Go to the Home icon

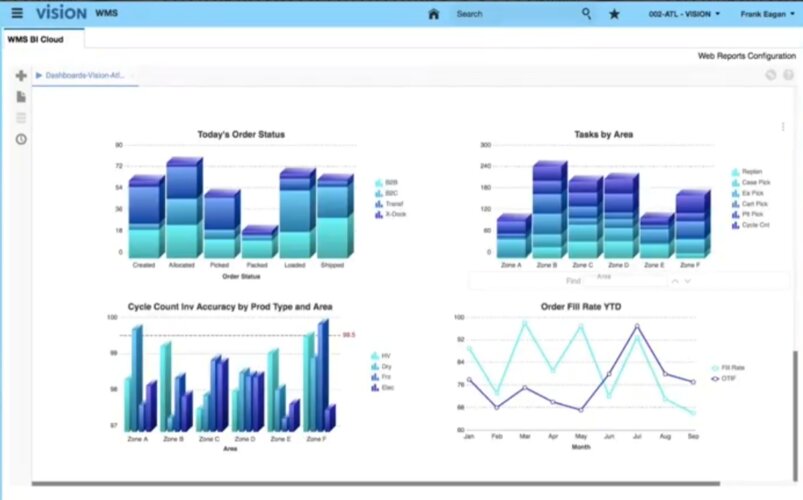[433, 14]
